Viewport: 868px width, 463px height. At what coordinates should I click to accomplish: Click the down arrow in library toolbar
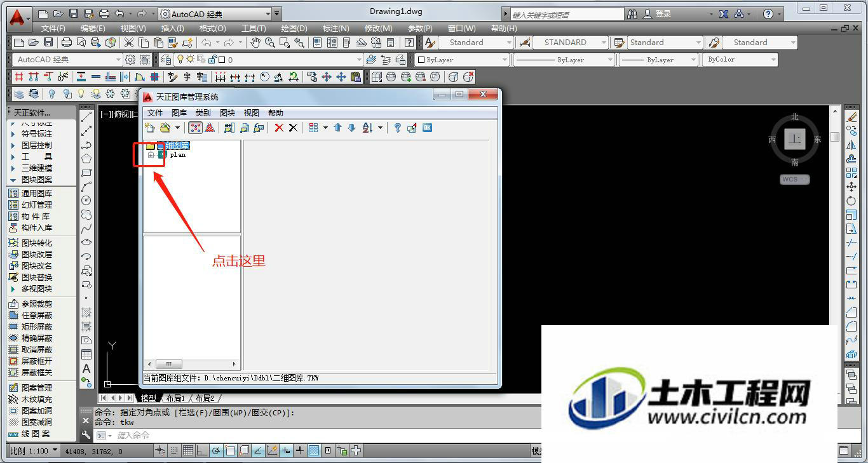point(351,128)
